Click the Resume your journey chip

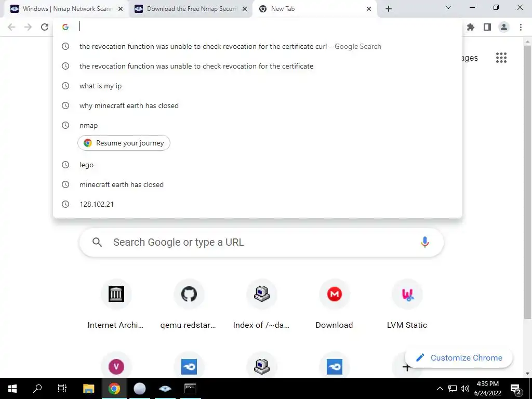(124, 143)
